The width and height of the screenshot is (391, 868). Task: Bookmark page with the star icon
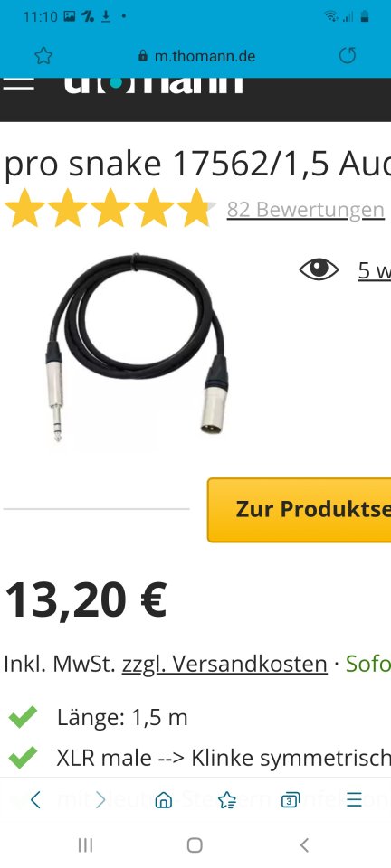point(43,56)
